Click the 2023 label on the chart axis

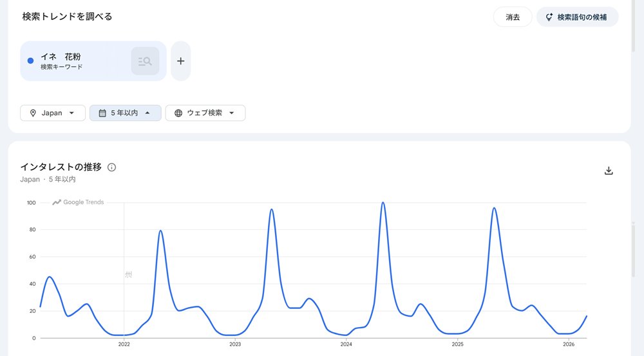(235, 344)
